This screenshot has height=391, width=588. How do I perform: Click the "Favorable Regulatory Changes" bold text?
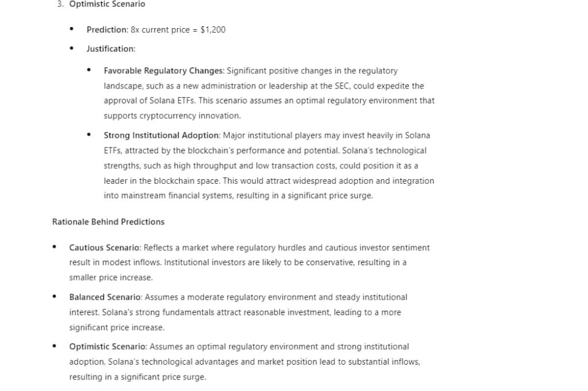click(164, 71)
